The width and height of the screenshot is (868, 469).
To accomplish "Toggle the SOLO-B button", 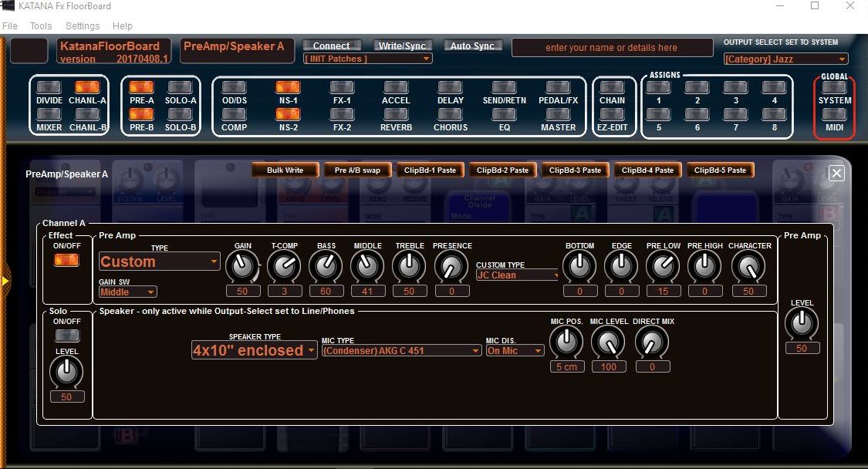I will click(x=180, y=114).
